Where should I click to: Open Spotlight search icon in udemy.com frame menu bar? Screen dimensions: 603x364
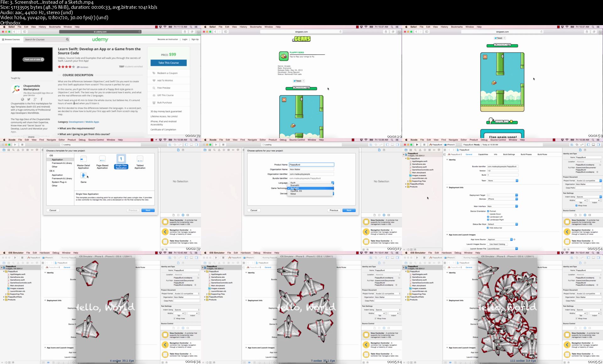(191, 27)
